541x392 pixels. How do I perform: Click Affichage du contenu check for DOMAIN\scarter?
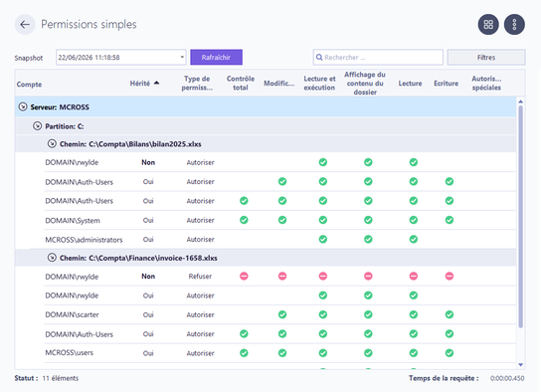click(x=368, y=314)
